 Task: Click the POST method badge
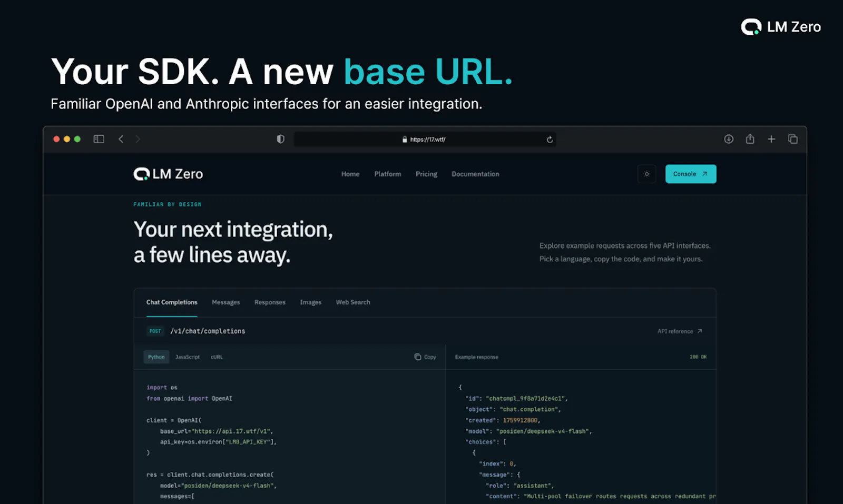(155, 331)
